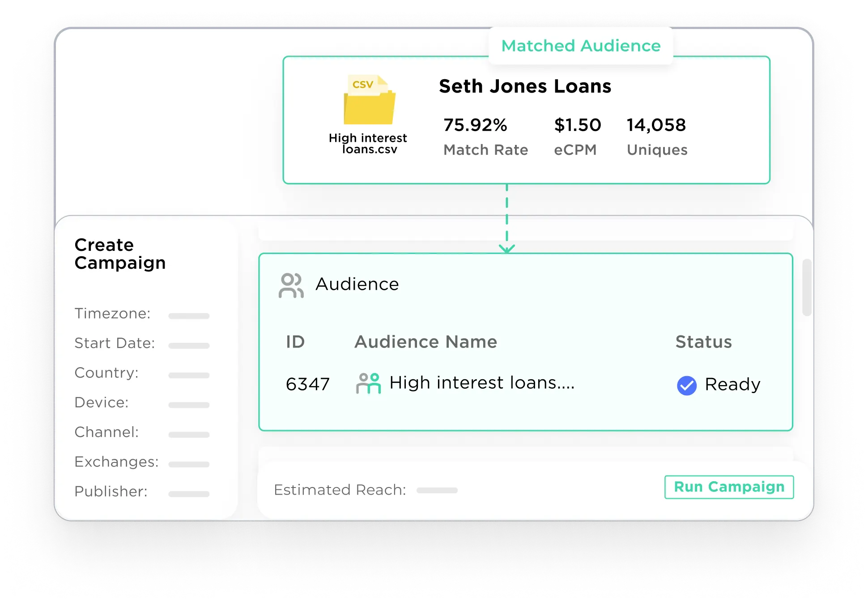868x602 pixels.
Task: Click the Channel field placeholder
Action: click(189, 434)
